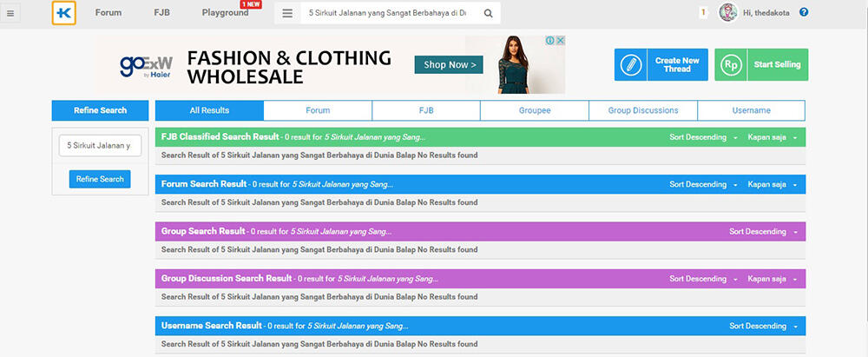Close the ad using the X icon
The height and width of the screenshot is (357, 868).
pos(560,41)
